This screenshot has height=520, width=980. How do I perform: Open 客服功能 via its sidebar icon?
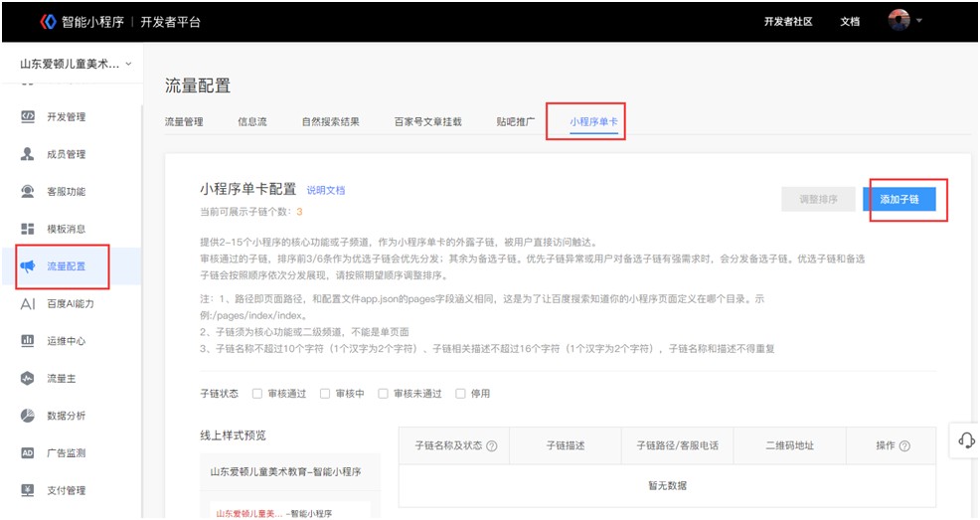pos(28,192)
